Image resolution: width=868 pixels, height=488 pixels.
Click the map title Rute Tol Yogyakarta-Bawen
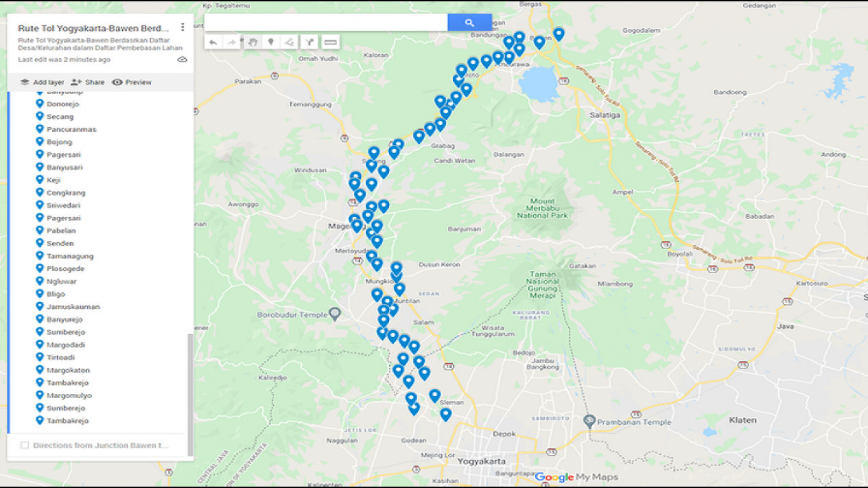93,29
